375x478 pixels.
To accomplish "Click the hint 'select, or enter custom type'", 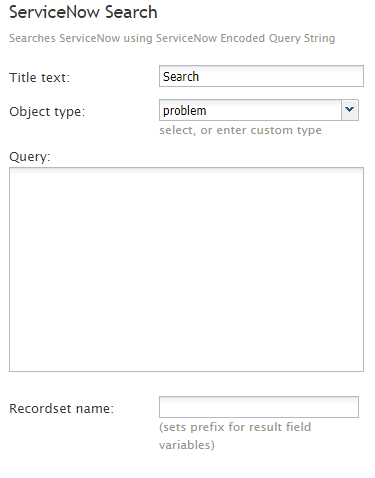I will [240, 130].
